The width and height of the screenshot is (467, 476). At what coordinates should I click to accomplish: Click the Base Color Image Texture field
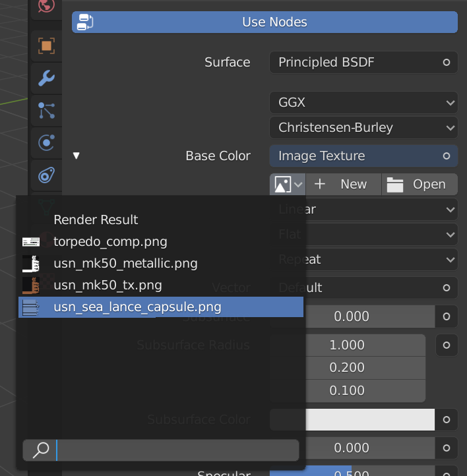tap(363, 156)
